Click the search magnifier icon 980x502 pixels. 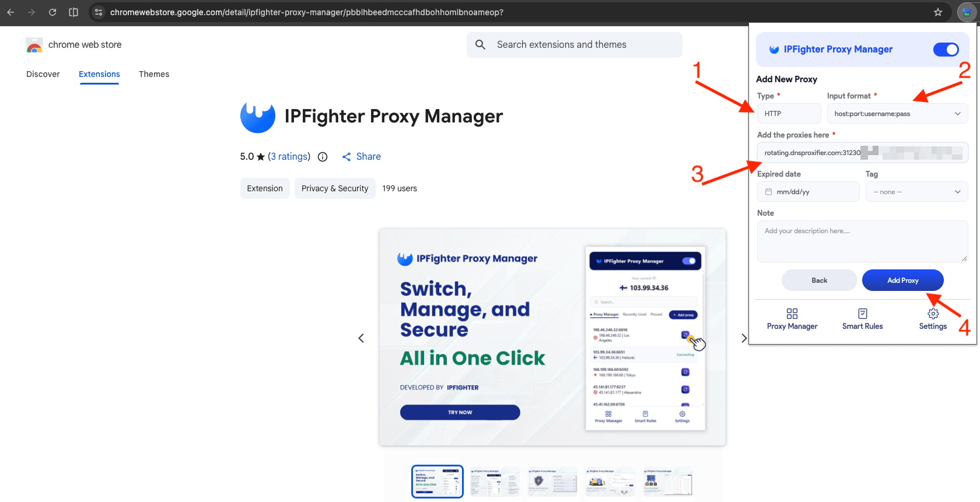click(x=480, y=45)
